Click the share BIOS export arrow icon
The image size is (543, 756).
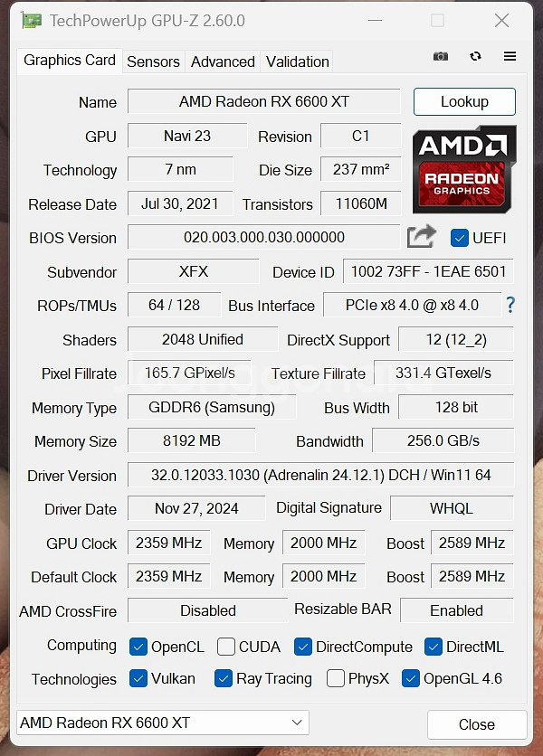pyautogui.click(x=421, y=237)
